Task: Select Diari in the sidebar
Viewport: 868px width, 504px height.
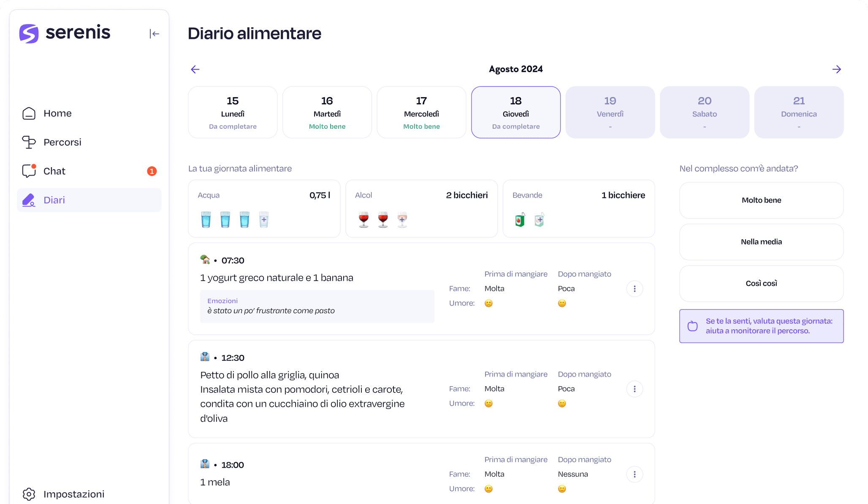Action: (x=89, y=200)
